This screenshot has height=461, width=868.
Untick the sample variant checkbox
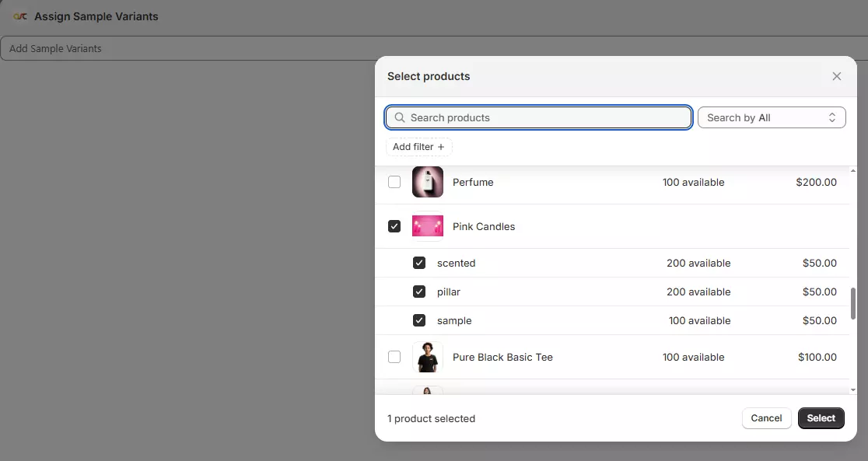click(419, 320)
